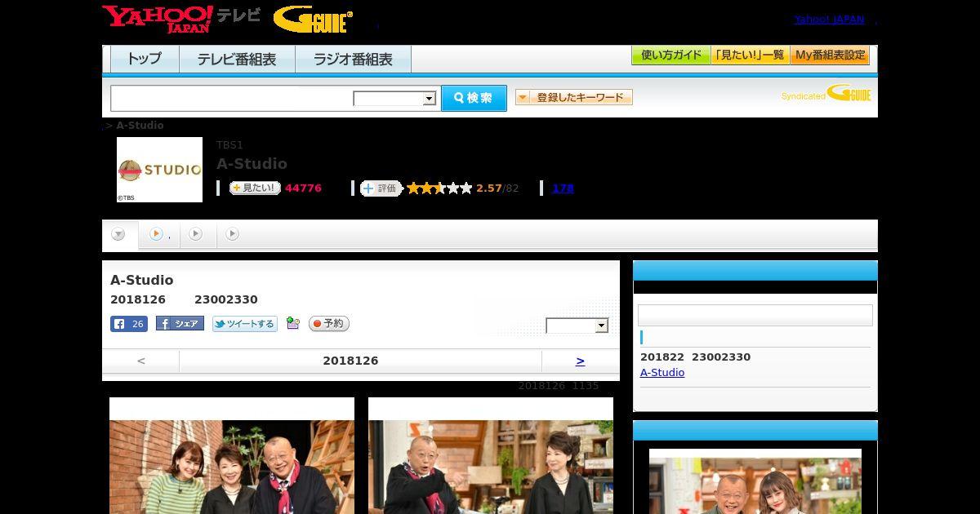Screen dimensions: 980x514
Task: Click the A-Studio program title heading
Action: point(252,164)
